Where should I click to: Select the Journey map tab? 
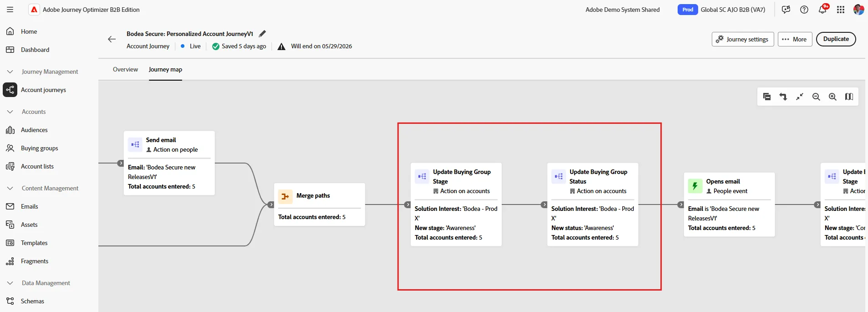coord(165,69)
